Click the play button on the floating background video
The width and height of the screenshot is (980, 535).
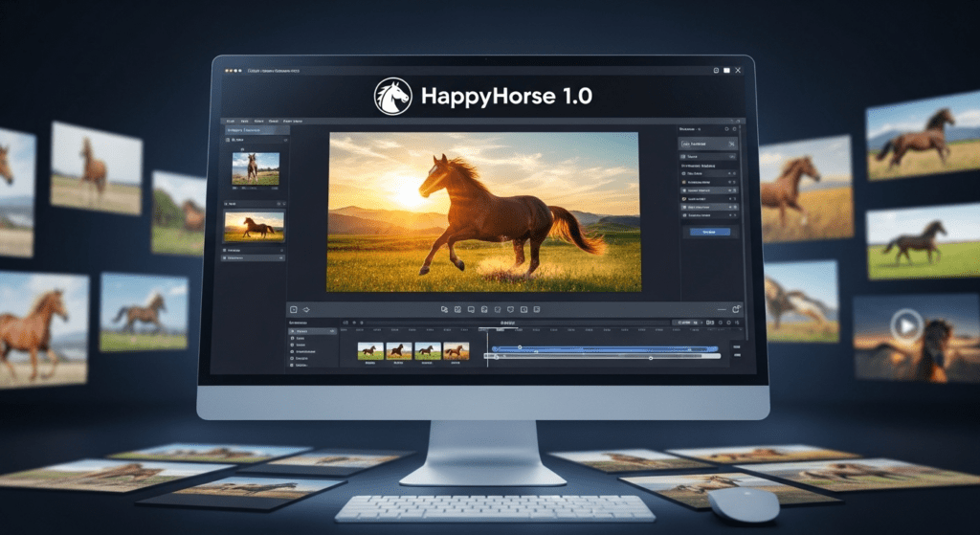tap(907, 325)
